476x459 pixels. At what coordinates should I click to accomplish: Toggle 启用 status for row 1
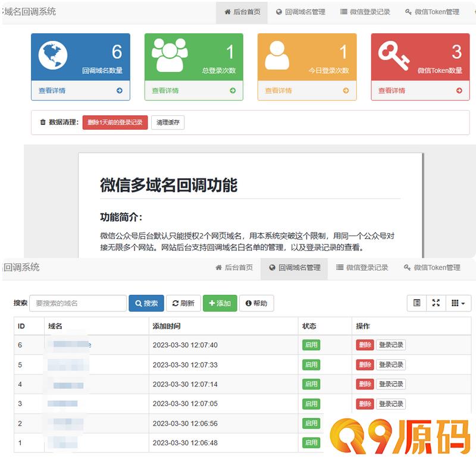311,443
